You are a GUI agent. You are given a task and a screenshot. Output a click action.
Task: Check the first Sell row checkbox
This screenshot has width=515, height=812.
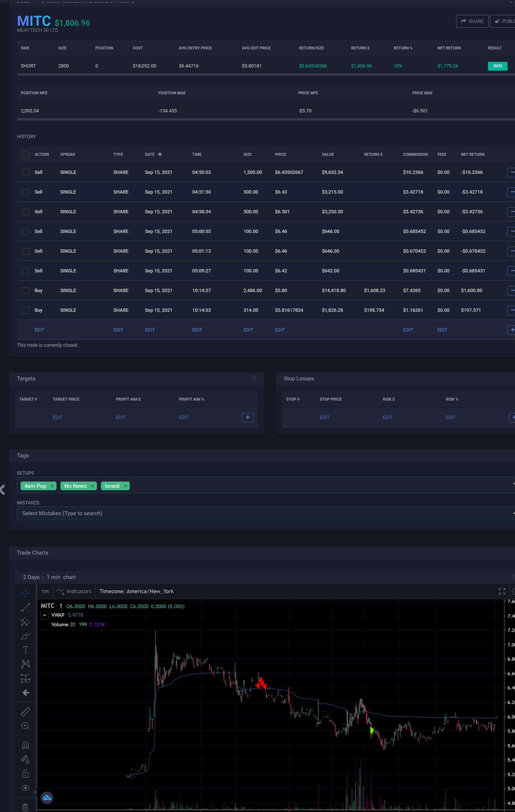point(26,172)
